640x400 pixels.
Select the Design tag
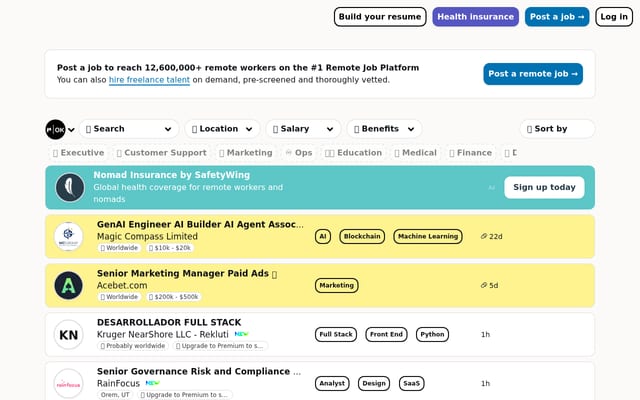(x=374, y=383)
